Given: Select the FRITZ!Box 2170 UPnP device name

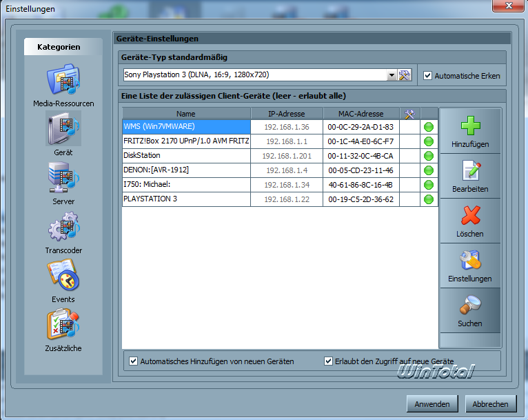Looking at the screenshot, I should pyautogui.click(x=186, y=141).
